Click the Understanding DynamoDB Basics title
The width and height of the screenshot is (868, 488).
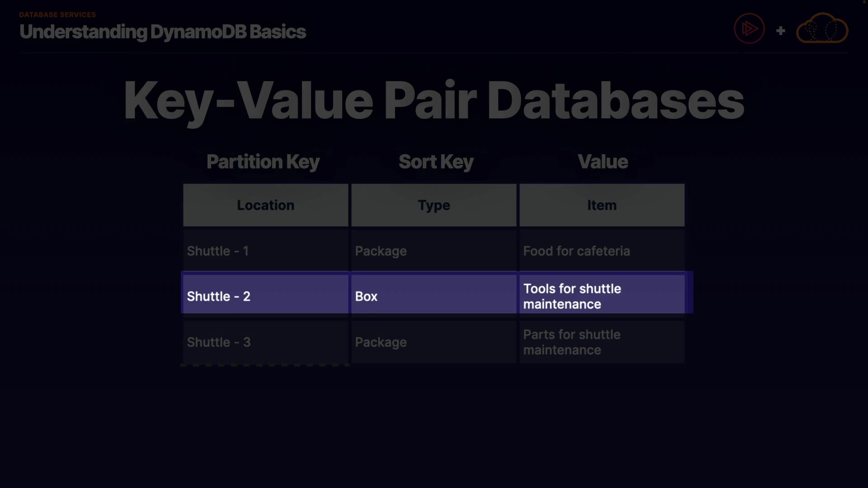click(162, 32)
